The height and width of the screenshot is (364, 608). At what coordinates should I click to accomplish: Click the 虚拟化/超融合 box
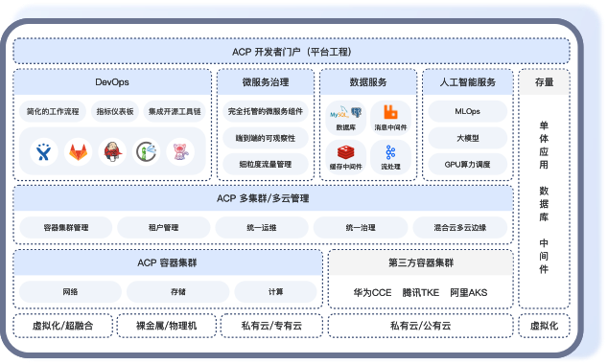pyautogui.click(x=63, y=326)
